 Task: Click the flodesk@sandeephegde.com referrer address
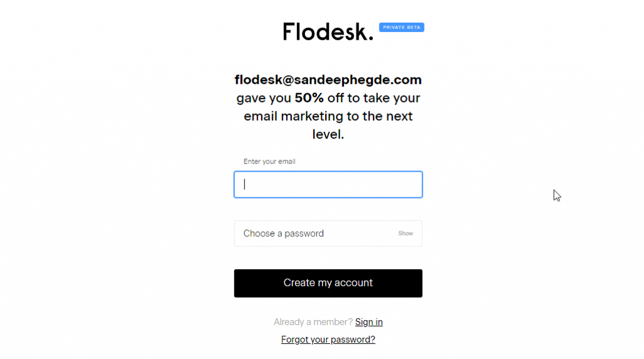point(328,80)
